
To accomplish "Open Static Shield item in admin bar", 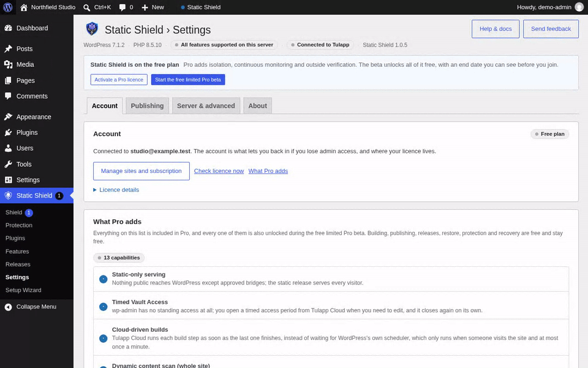I will (x=201, y=7).
